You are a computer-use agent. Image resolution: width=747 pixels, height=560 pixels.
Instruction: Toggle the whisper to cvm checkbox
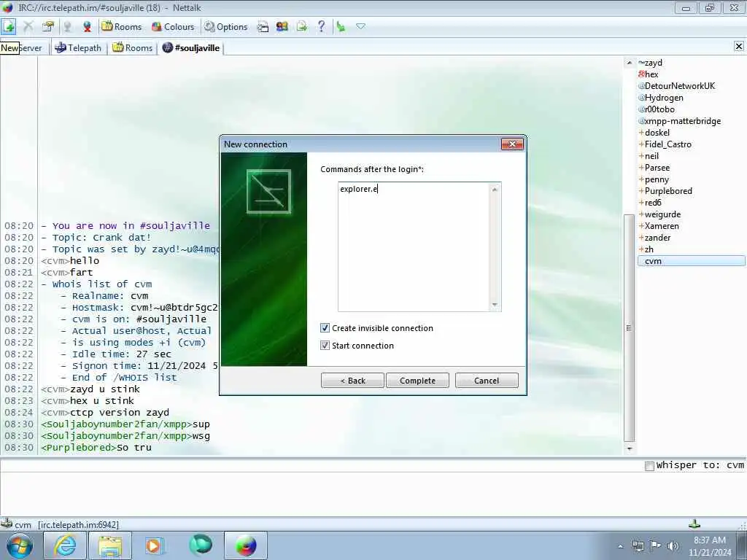click(649, 466)
